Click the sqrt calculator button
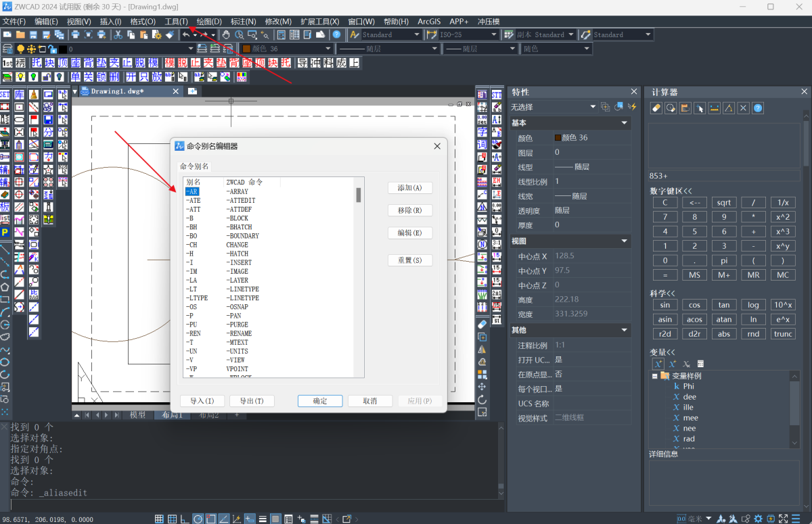 pyautogui.click(x=724, y=202)
